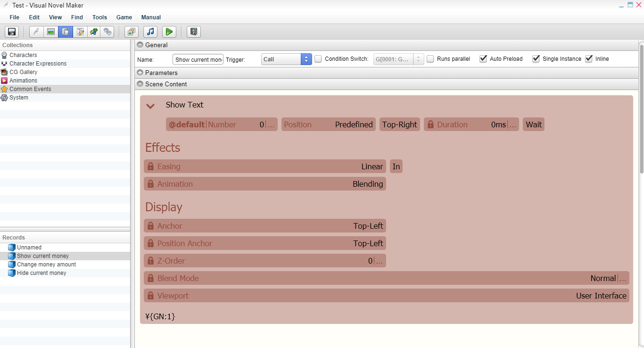Click the Name input field

[x=198, y=59]
